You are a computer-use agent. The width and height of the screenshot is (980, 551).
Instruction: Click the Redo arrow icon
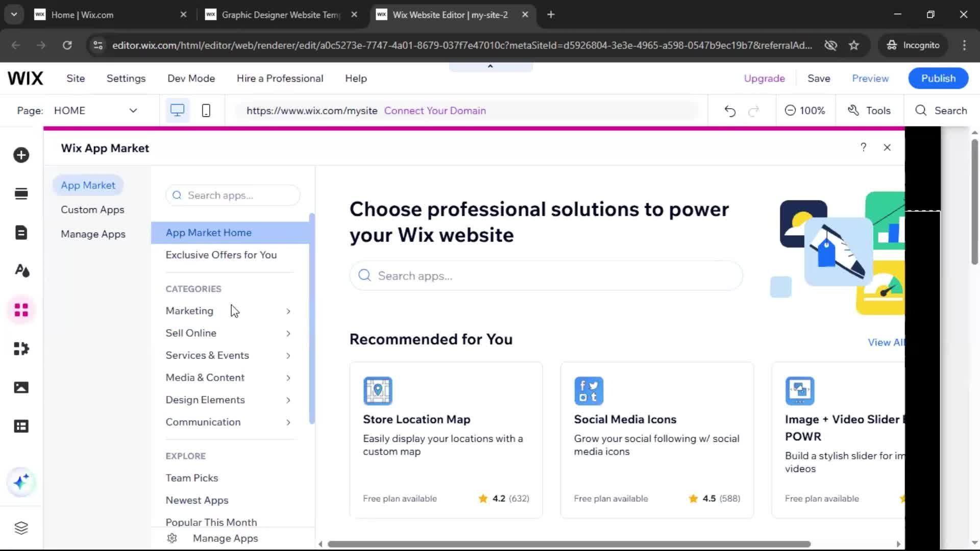click(754, 111)
